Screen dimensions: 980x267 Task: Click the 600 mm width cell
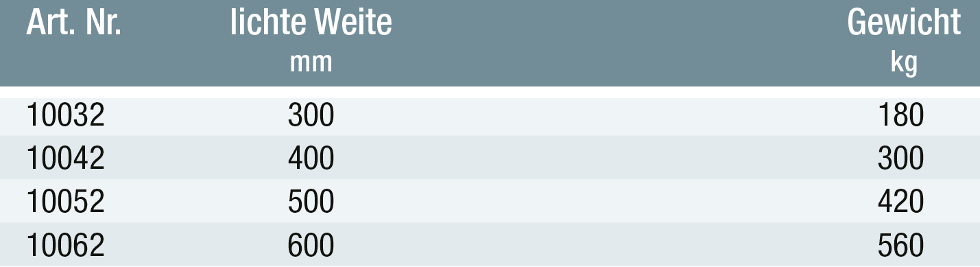311,245
